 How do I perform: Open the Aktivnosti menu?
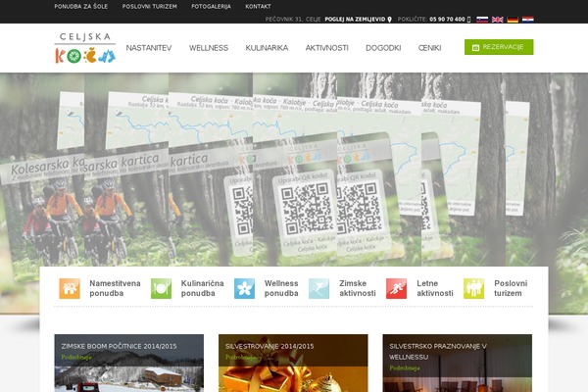(x=326, y=48)
